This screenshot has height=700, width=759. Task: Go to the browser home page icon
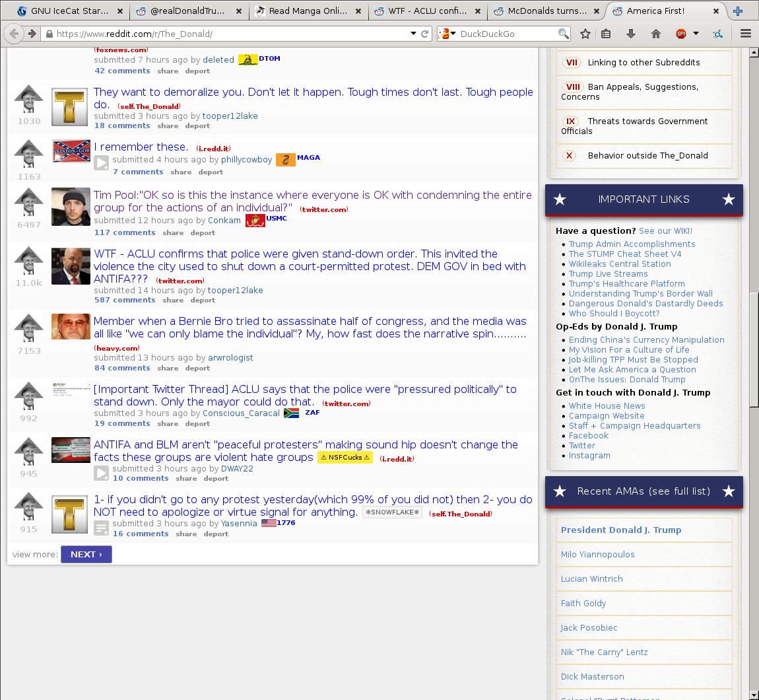pos(655,34)
